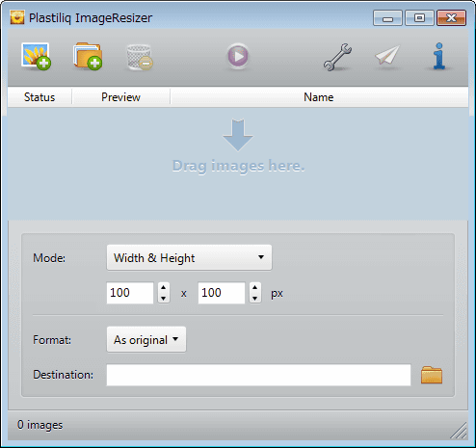Increase the height value with up arrow
This screenshot has width=476, height=448.
(255, 287)
